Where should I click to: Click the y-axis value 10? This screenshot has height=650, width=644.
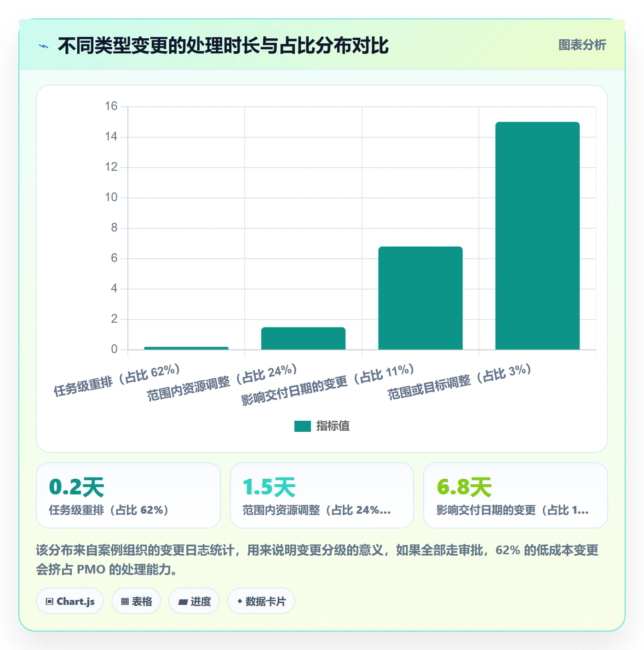tap(111, 197)
